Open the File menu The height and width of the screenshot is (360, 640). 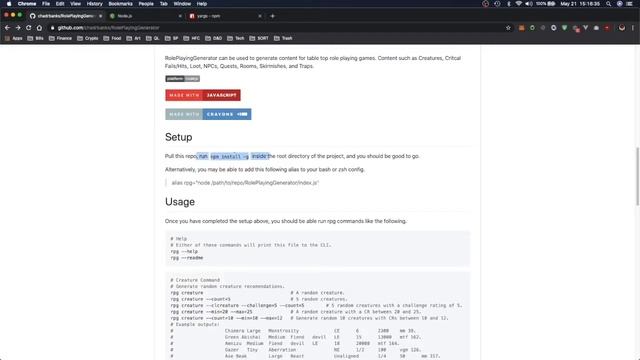click(46, 4)
